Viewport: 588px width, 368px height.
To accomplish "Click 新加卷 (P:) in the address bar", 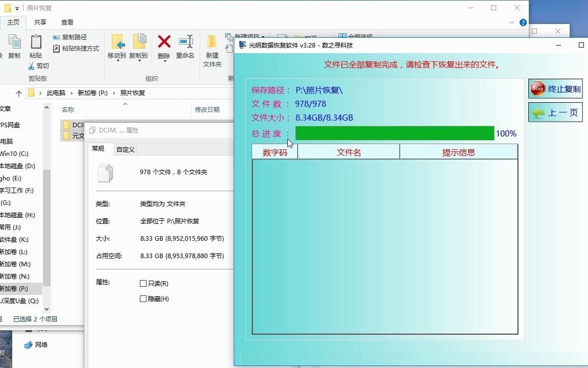I will click(92, 93).
